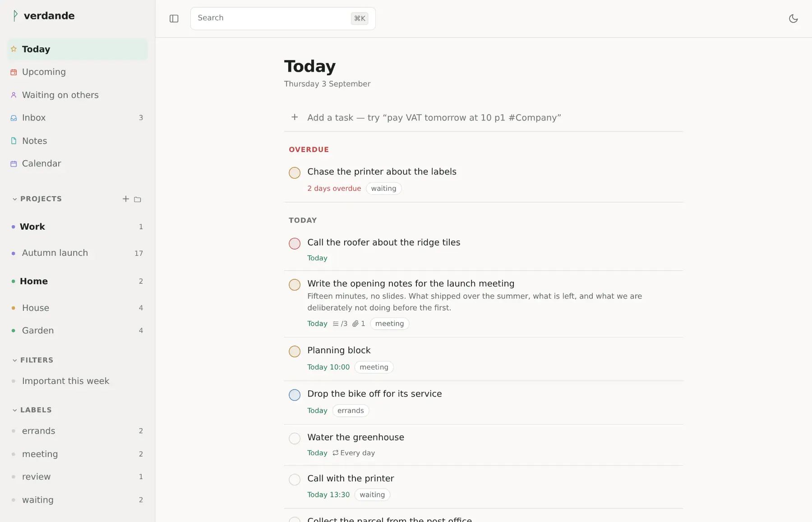Click the orange dot beside House project
812x522 pixels.
(13, 308)
